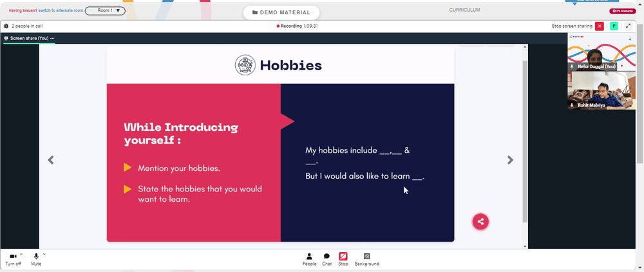
Task: Click Recording indicator text
Action: [x=297, y=26]
